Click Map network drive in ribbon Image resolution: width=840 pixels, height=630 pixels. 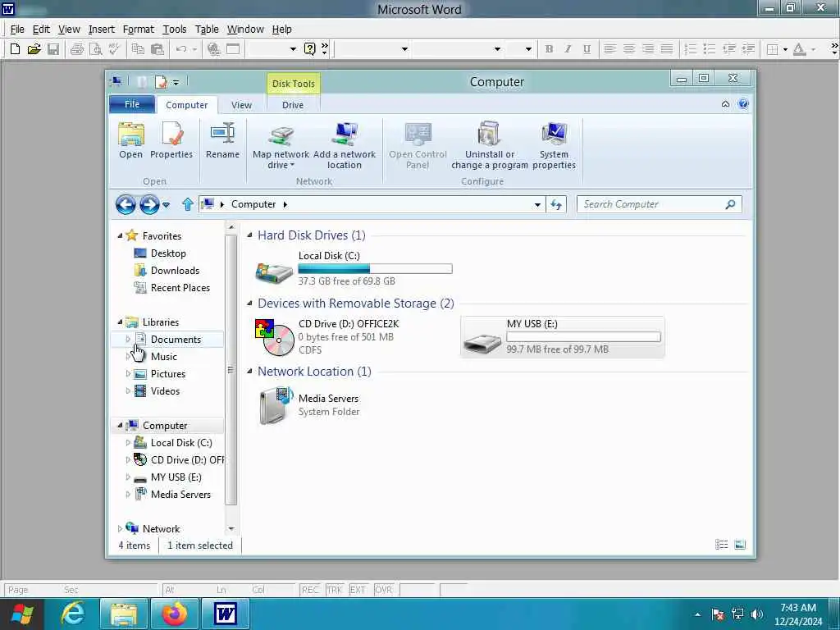click(x=281, y=146)
